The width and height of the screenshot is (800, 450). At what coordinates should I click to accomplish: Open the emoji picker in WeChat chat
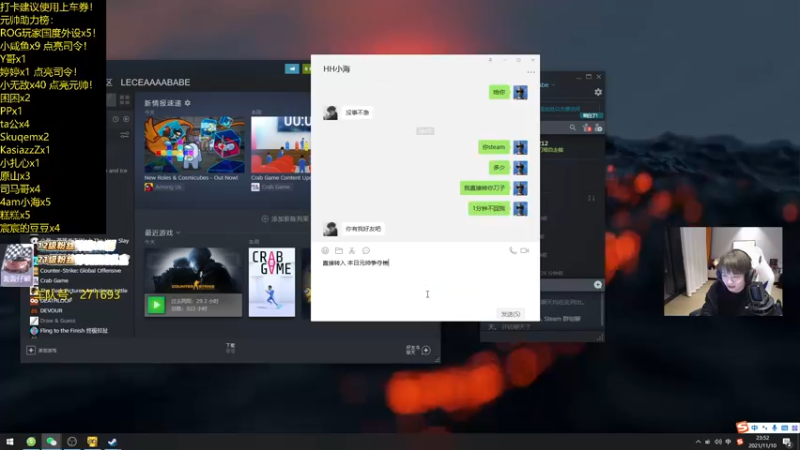[x=325, y=251]
